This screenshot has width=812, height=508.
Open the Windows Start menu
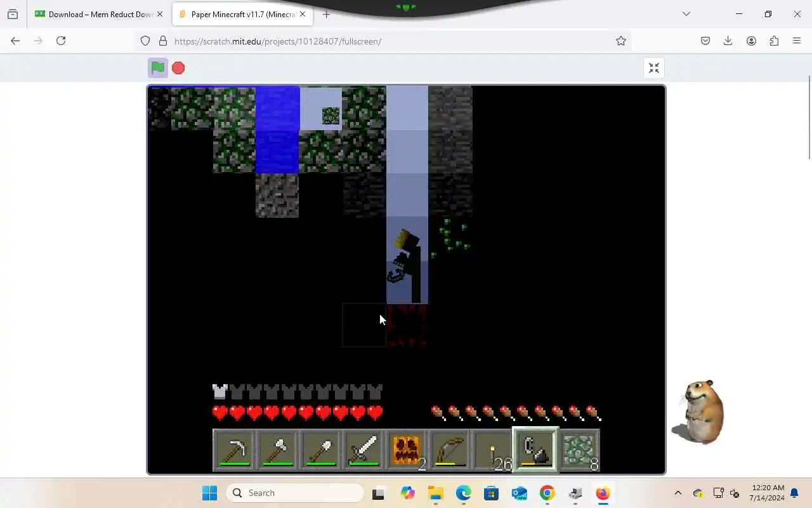point(209,493)
